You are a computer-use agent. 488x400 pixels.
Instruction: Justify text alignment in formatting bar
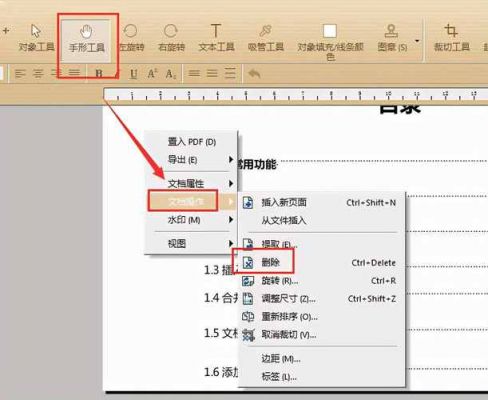(74, 73)
